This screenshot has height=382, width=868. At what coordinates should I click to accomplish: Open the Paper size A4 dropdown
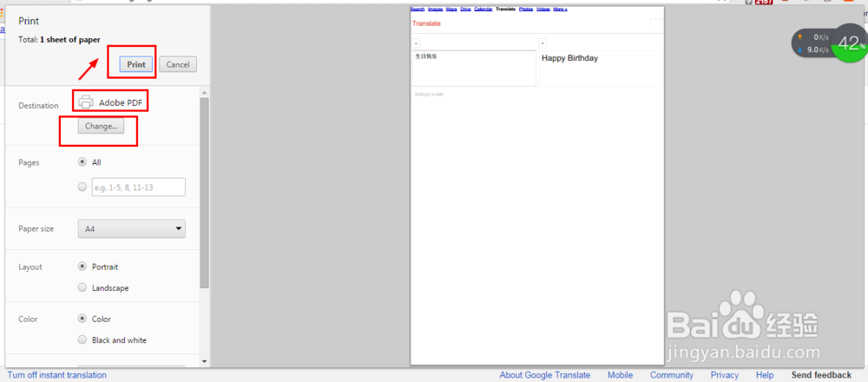(132, 228)
